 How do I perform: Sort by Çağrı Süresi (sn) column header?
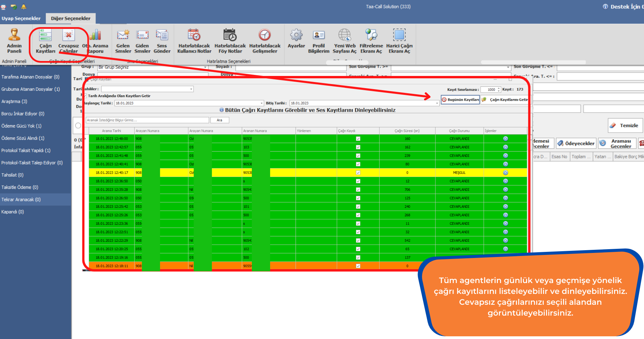tap(407, 131)
